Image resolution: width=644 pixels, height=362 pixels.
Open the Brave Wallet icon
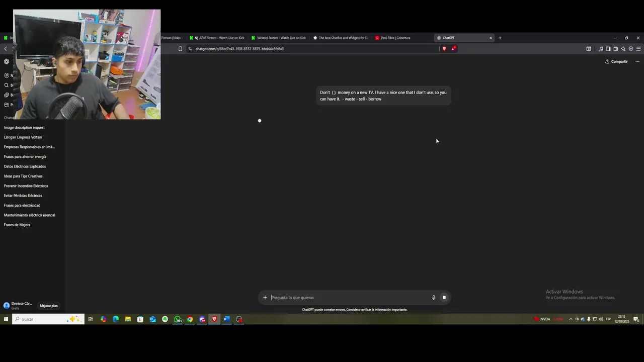[x=616, y=49]
